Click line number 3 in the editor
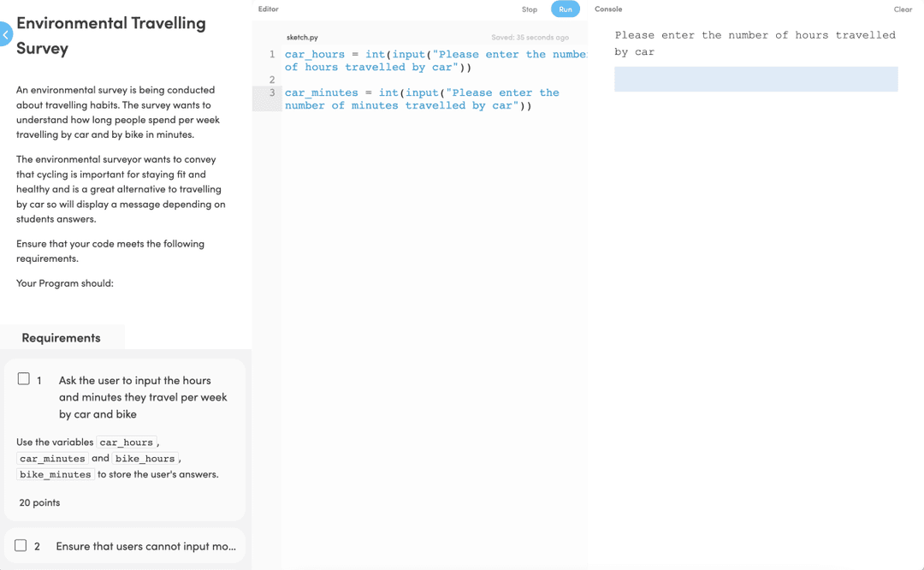The image size is (924, 570). pos(271,92)
